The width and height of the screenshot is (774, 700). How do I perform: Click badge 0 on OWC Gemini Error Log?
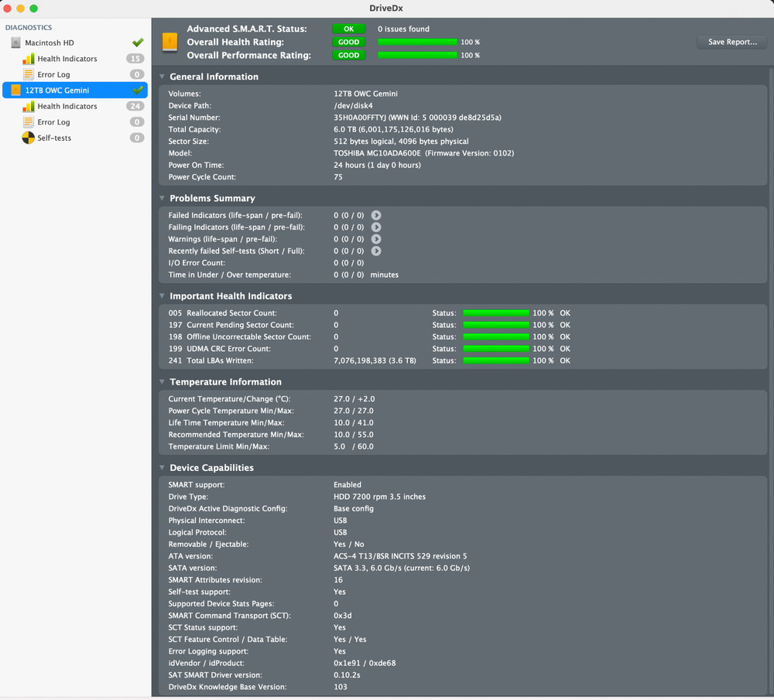137,122
